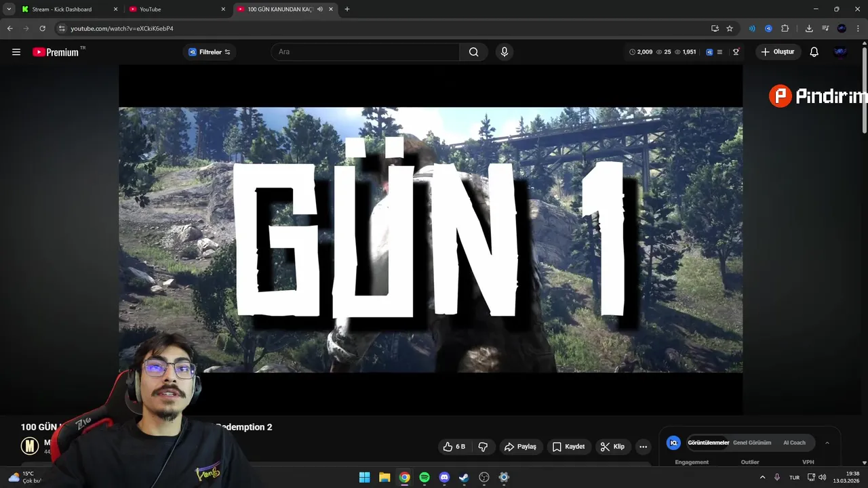Open the Windows Start button
This screenshot has width=868, height=488.
point(364,477)
